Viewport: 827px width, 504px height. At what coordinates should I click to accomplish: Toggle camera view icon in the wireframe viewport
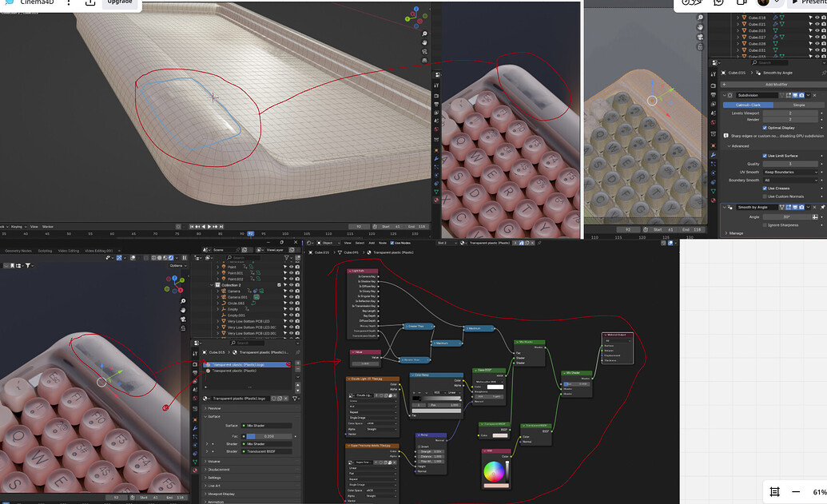tap(424, 52)
